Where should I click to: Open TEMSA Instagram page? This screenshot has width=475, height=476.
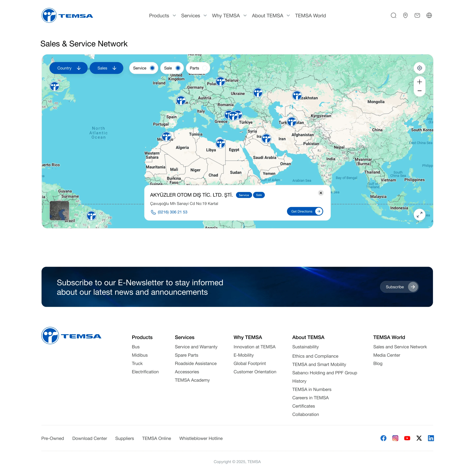pyautogui.click(x=395, y=438)
